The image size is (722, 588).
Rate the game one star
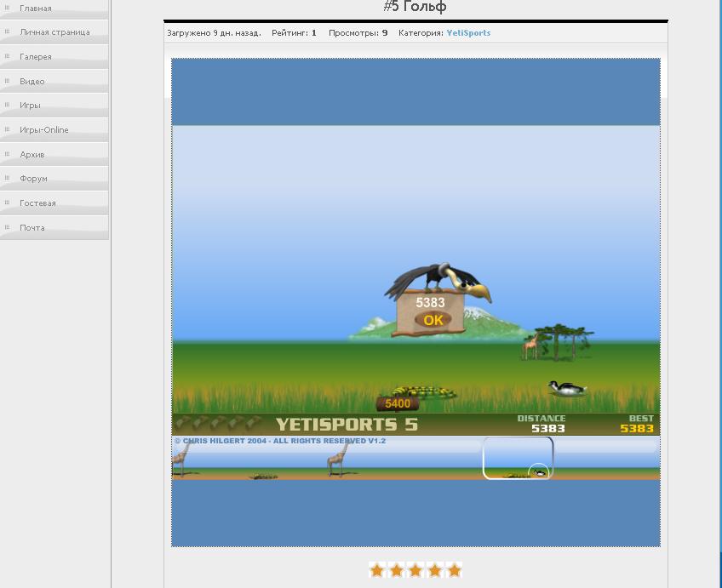click(376, 570)
